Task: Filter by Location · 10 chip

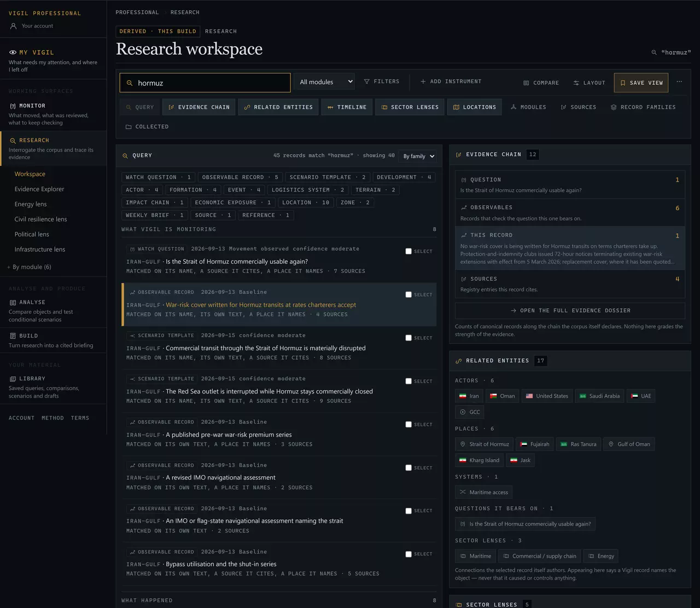Action: click(x=306, y=202)
